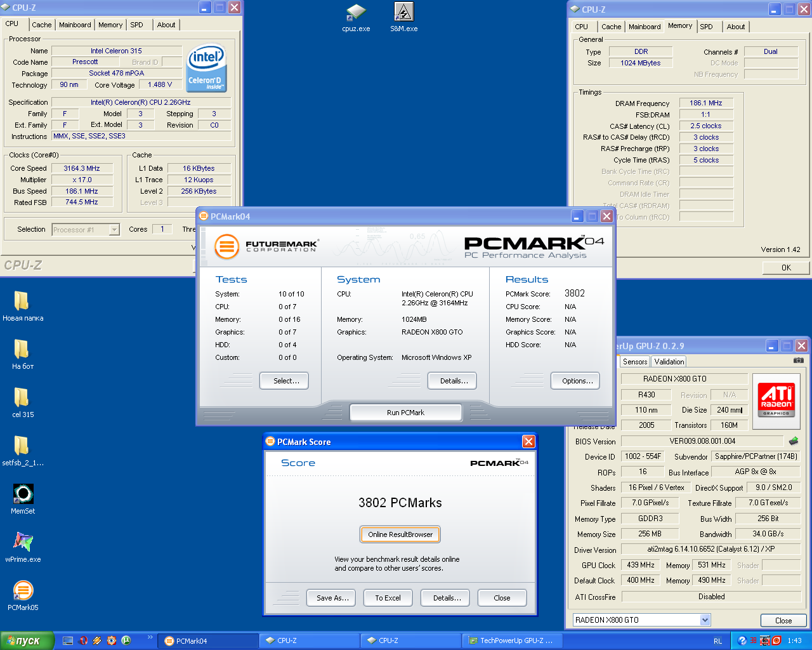Open the cel 315 folder icon
Viewport: 812px width, 650px height.
point(23,402)
